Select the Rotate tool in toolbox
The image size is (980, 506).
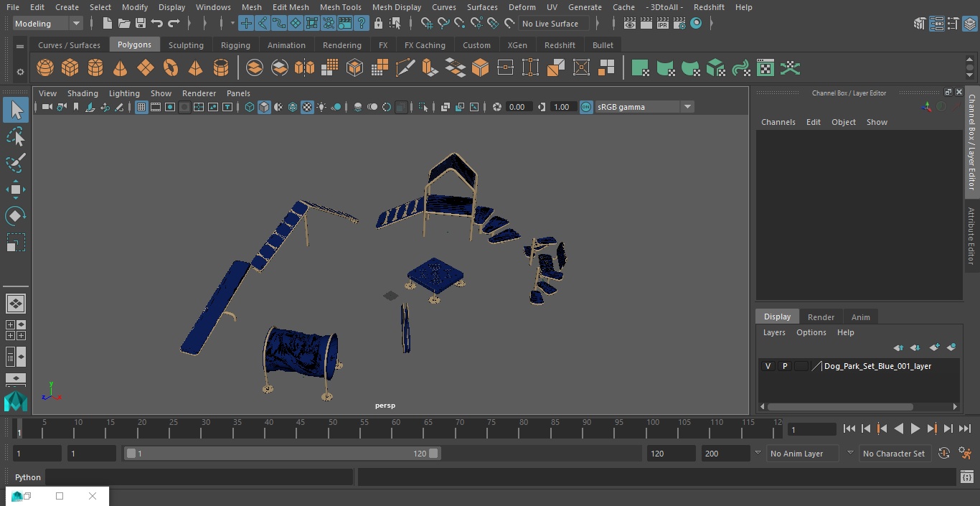pos(16,216)
